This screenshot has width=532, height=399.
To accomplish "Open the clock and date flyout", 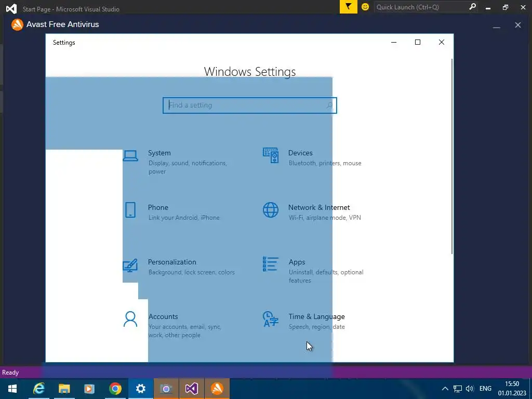I will (x=512, y=389).
